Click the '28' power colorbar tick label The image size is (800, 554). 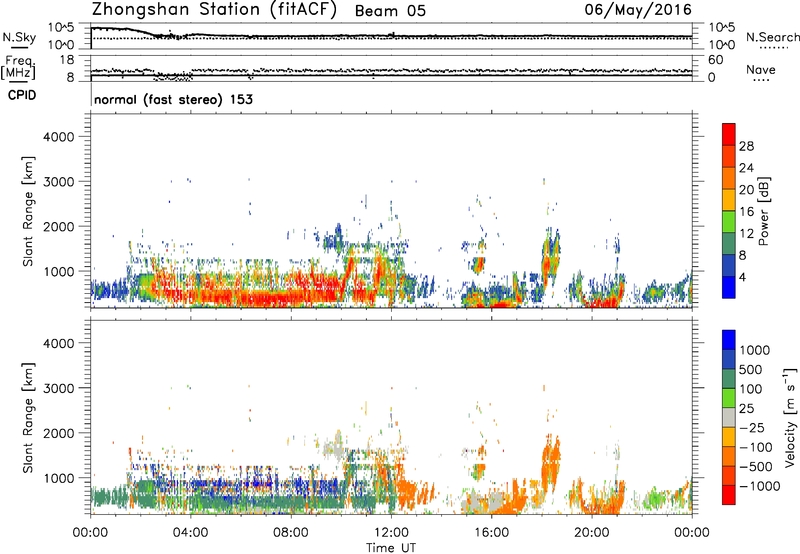(746, 146)
